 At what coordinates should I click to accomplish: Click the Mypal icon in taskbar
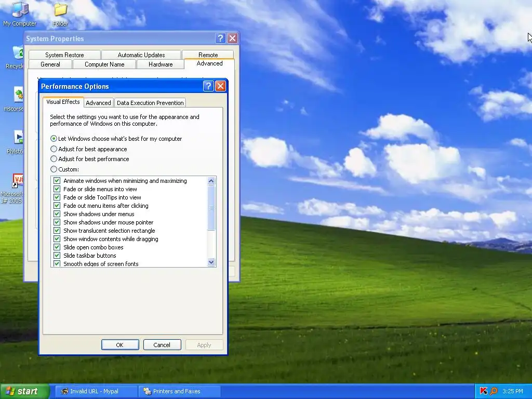tap(64, 391)
